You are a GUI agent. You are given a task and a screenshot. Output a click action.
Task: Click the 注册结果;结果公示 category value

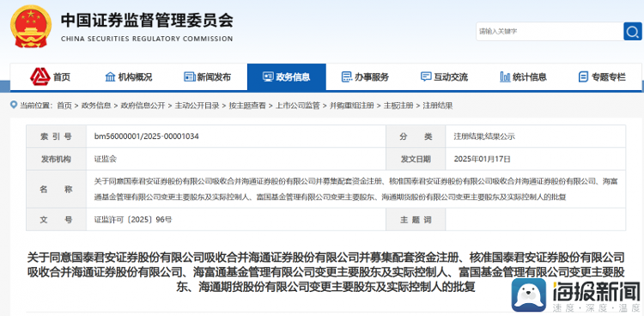pyautogui.click(x=484, y=137)
